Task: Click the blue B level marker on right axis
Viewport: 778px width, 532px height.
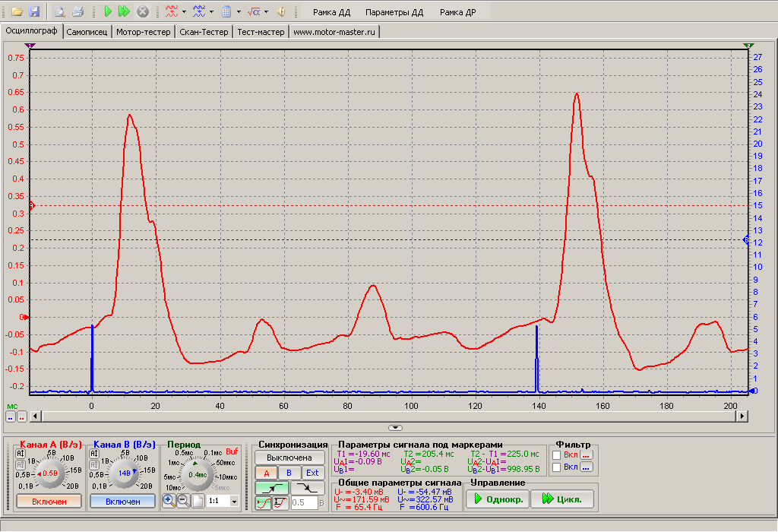Action: tap(746, 240)
